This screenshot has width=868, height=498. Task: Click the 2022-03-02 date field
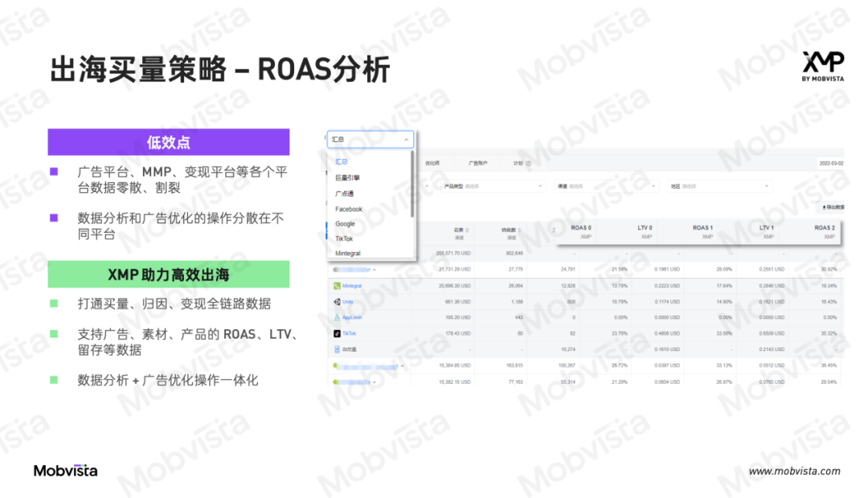(831, 163)
